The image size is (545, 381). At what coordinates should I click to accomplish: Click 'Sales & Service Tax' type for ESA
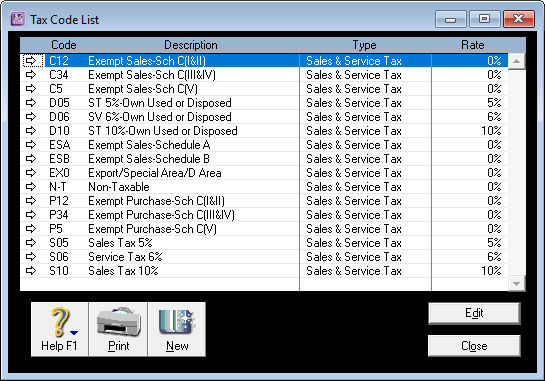click(354, 145)
